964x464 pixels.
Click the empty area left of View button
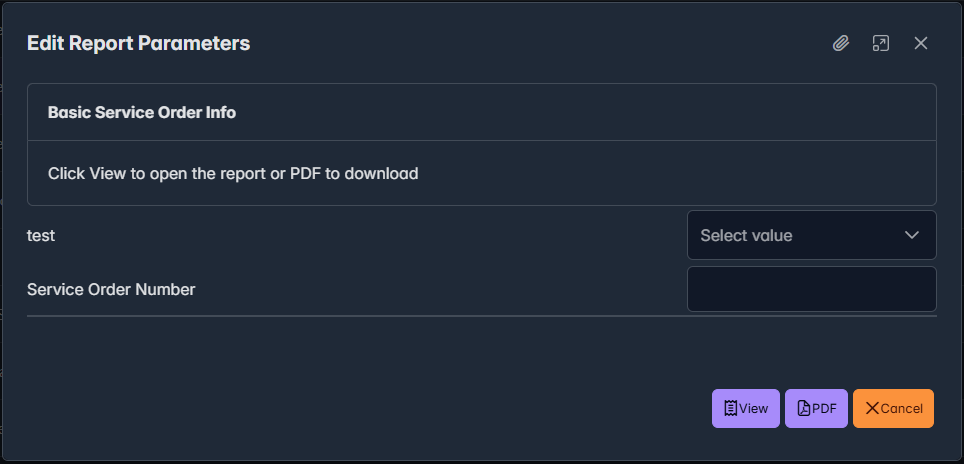tap(400, 408)
